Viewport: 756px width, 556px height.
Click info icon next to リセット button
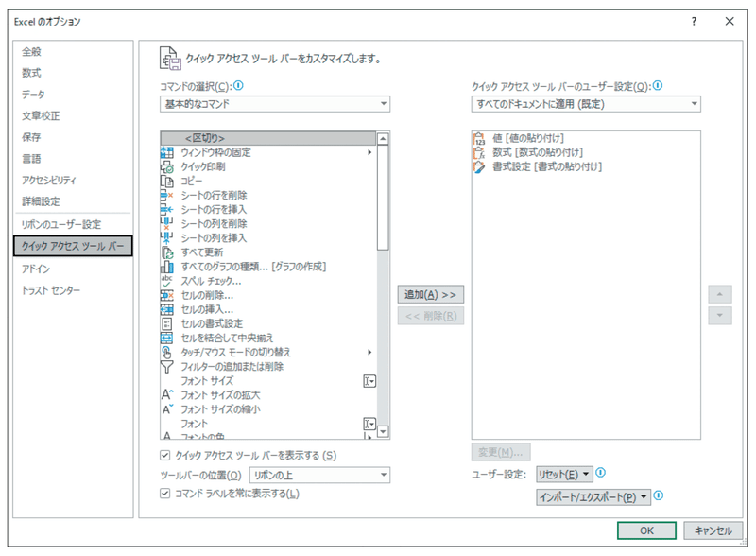(600, 473)
